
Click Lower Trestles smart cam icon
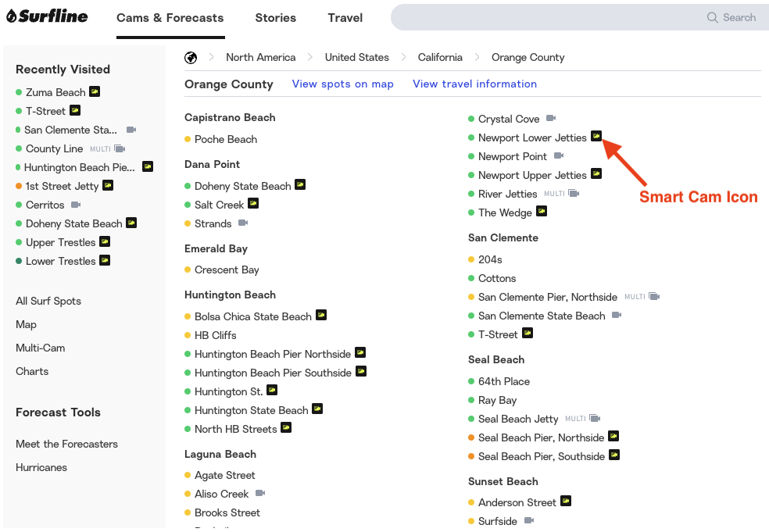pos(105,260)
